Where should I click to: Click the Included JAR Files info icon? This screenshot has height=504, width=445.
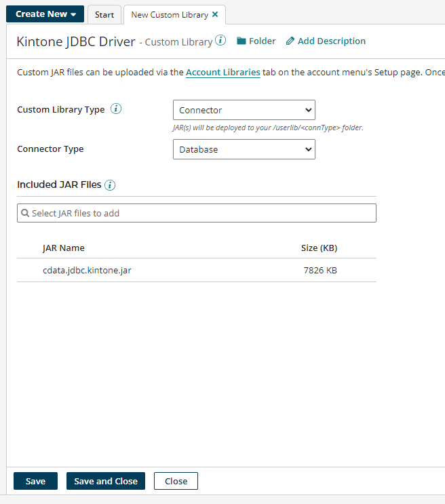(x=110, y=185)
